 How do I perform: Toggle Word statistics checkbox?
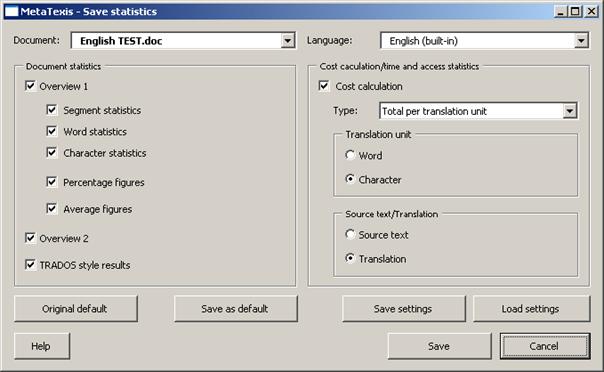(x=52, y=131)
